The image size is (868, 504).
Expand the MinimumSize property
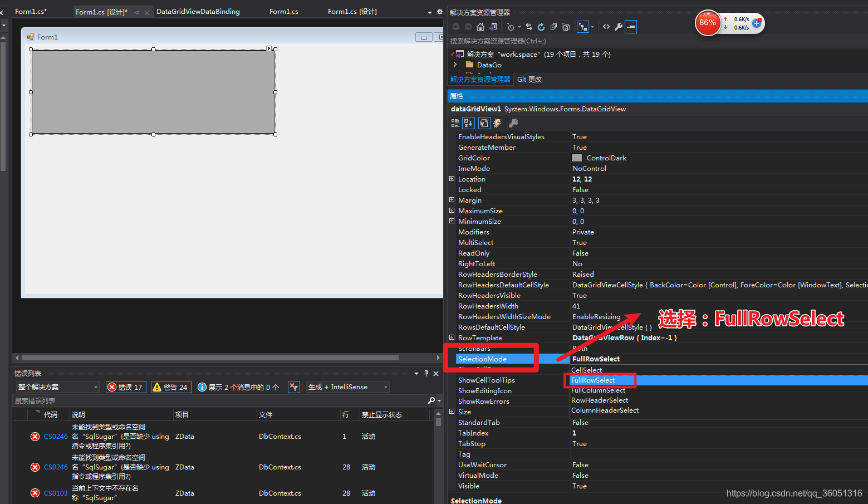[452, 221]
